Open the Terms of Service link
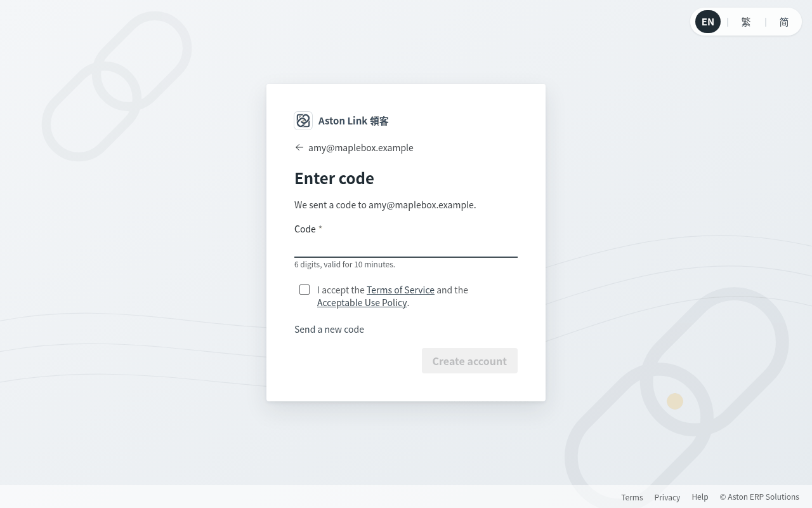812x508 pixels. coord(400,290)
